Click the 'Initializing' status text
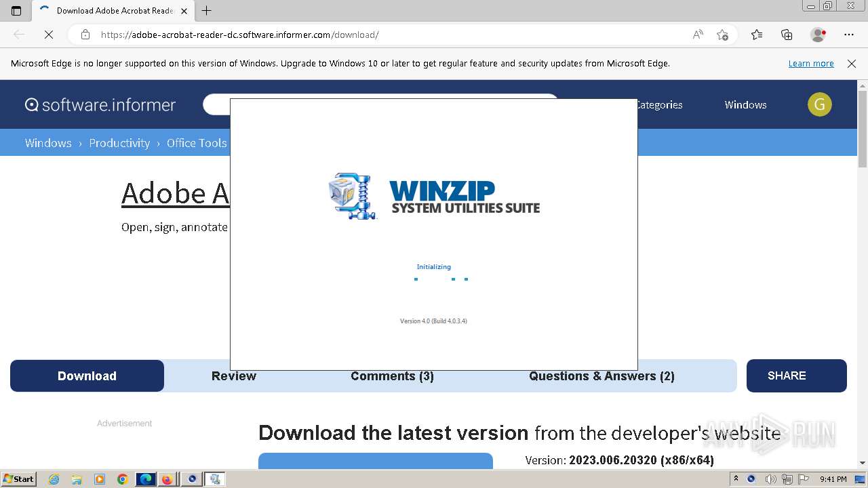This screenshot has height=488, width=868. [433, 266]
